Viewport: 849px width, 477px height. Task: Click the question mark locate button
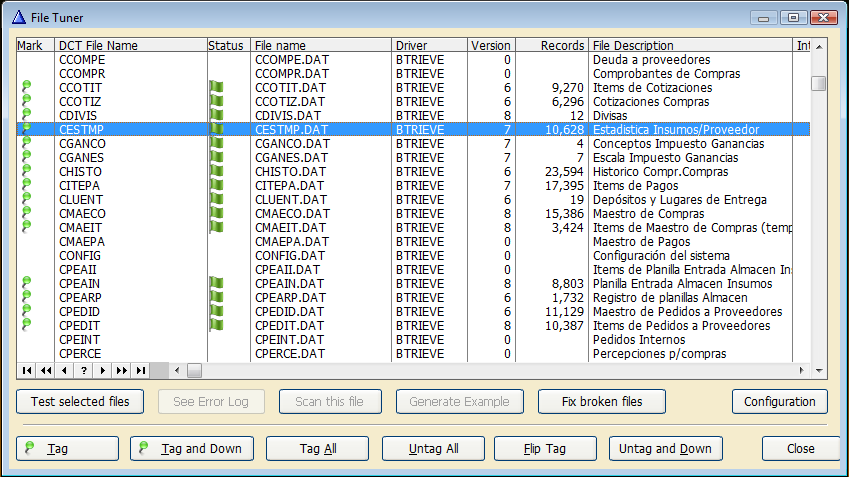83,370
